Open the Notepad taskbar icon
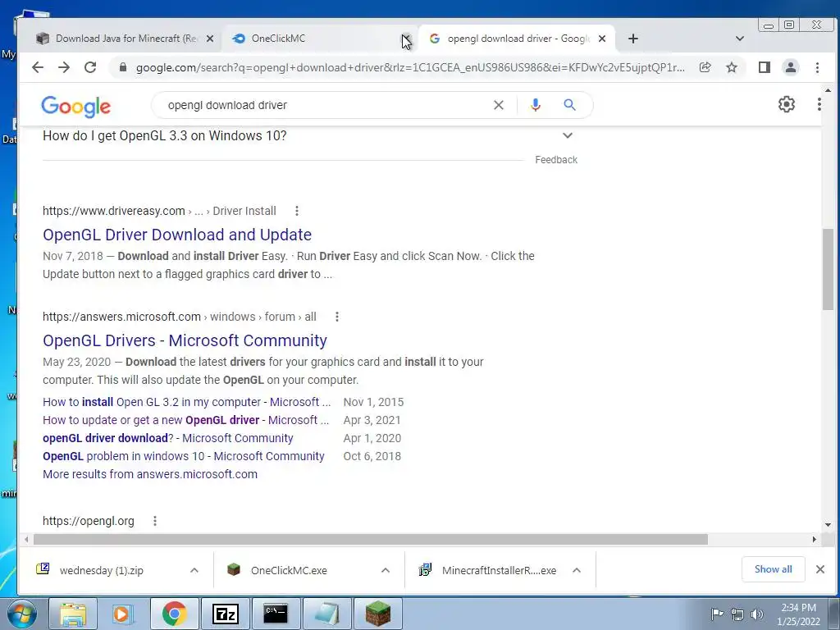Viewport: 840px width, 630px height. 326,614
